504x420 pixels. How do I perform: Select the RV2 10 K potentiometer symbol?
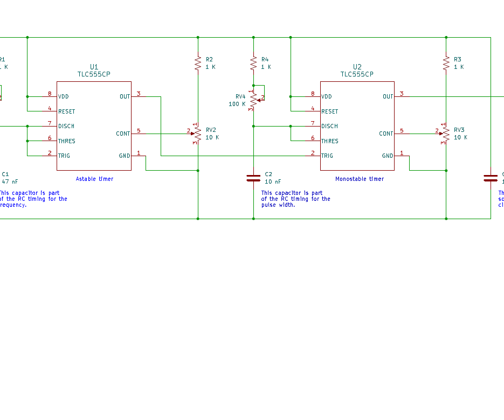197,134
